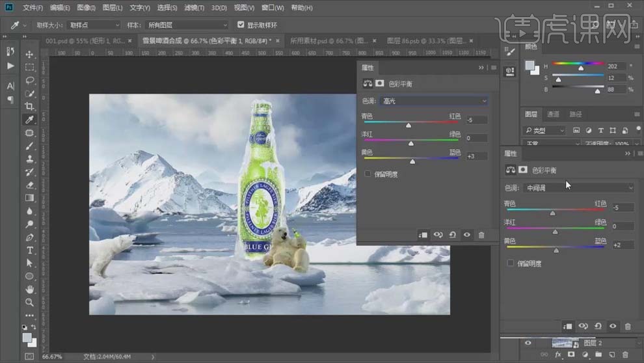Choose the Hand tool
Image resolution: width=644 pixels, height=363 pixels.
click(x=30, y=289)
